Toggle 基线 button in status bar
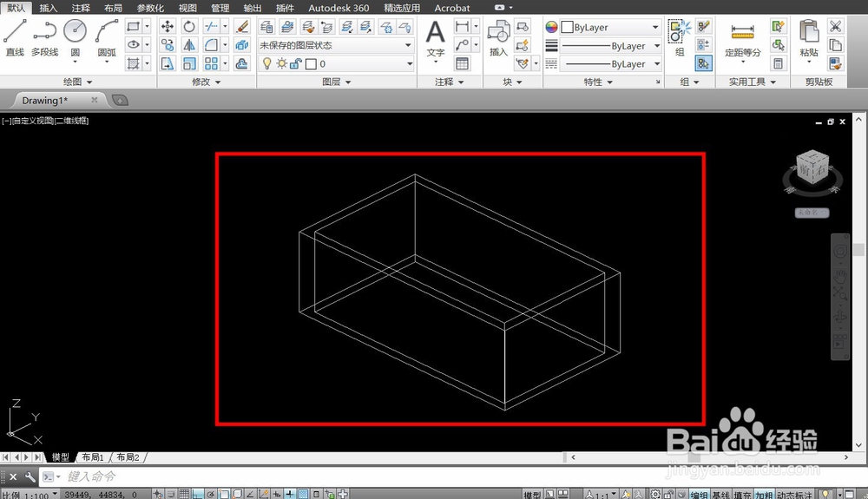868x499 pixels. click(720, 495)
